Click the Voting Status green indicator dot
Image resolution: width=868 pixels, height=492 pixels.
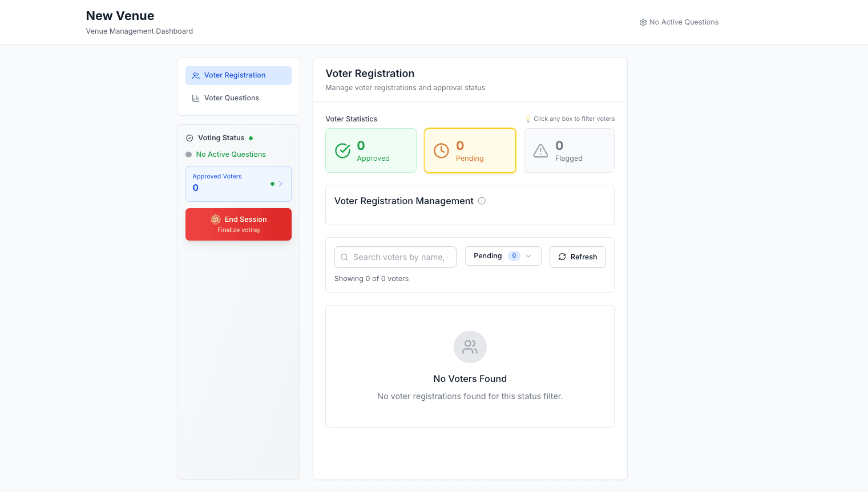point(251,138)
